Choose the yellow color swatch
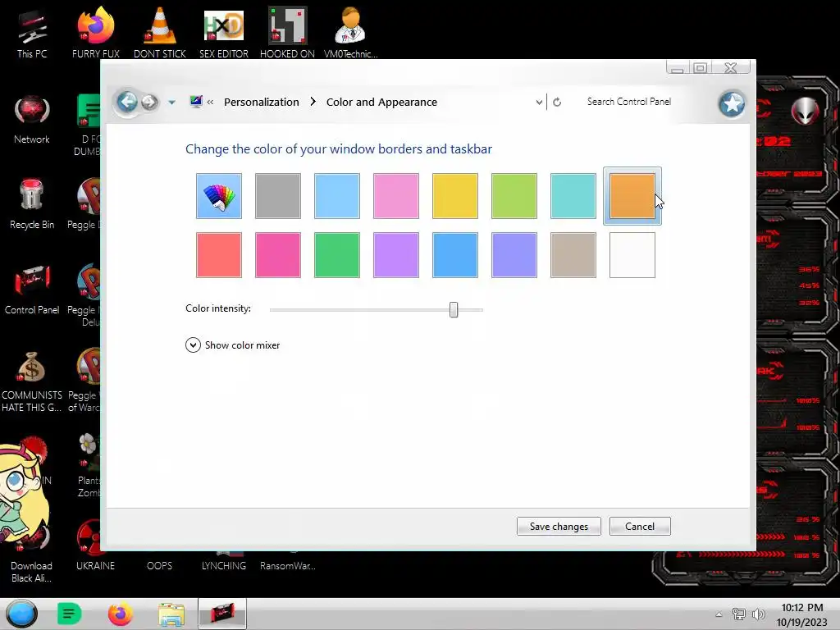 (454, 195)
